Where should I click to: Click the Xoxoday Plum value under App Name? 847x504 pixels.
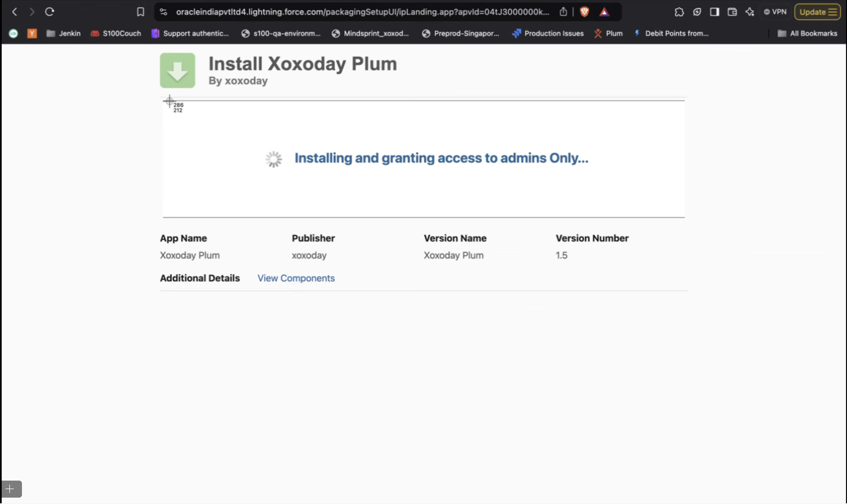coord(190,255)
